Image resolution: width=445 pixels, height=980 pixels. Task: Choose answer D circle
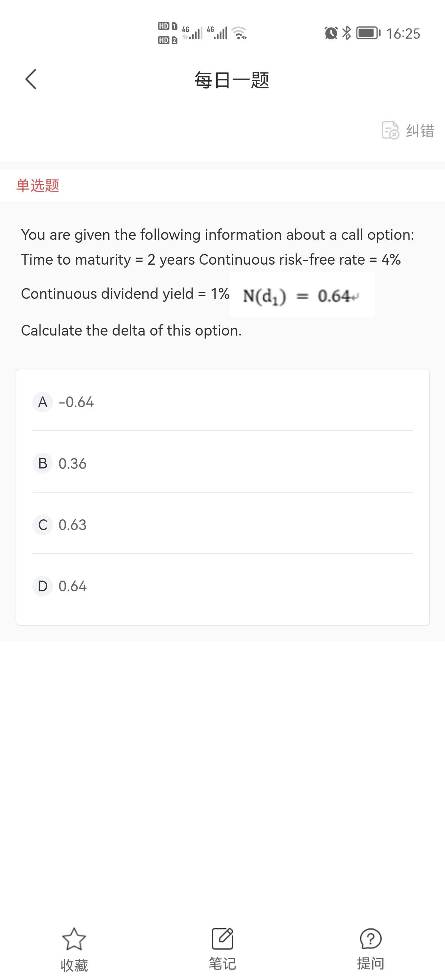coord(43,586)
